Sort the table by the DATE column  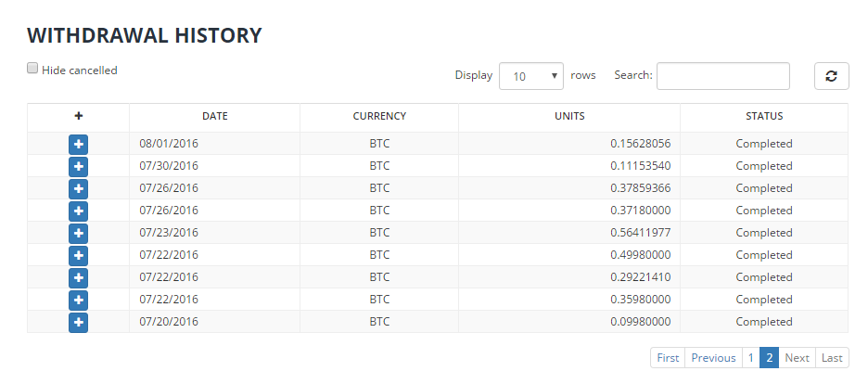coord(214,117)
